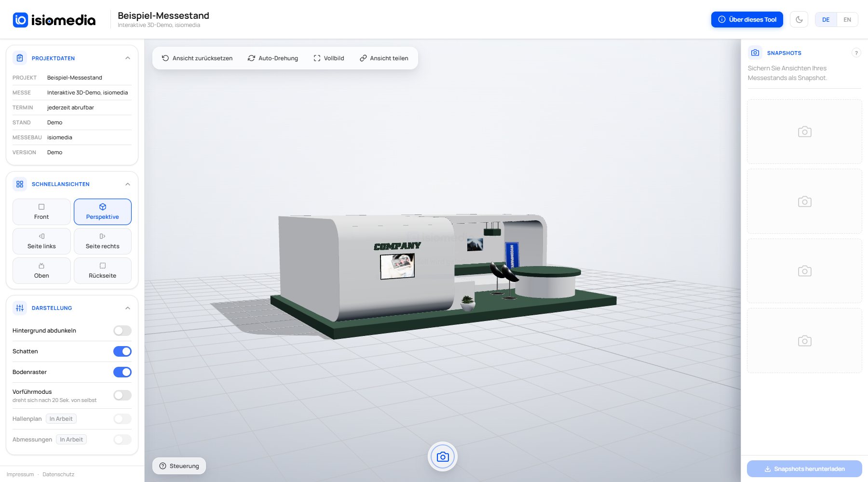The image size is (868, 482).
Task: Switch to Oben top view
Action: (41, 271)
